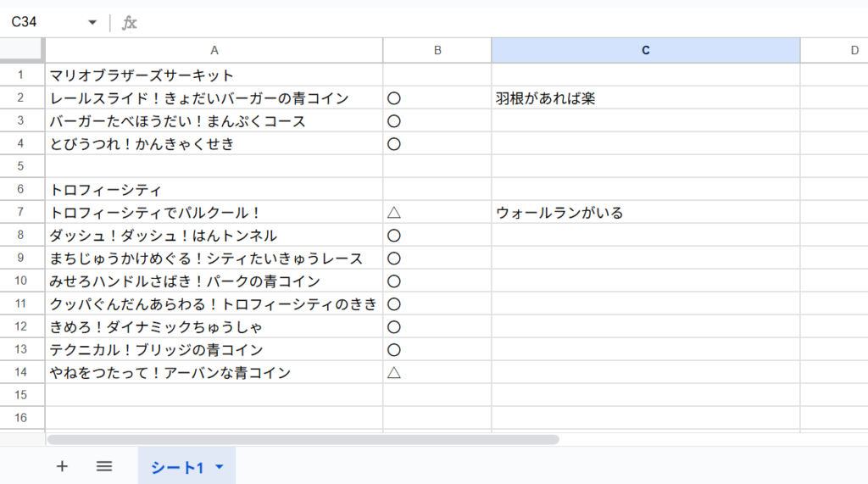
Task: Click the select-all corner box
Action: coord(21,50)
